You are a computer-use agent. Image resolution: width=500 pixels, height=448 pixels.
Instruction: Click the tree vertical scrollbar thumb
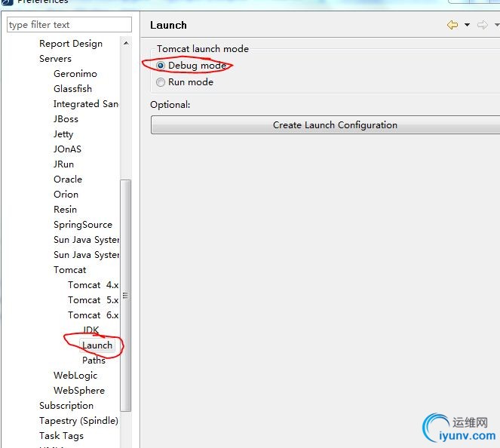tap(126, 295)
